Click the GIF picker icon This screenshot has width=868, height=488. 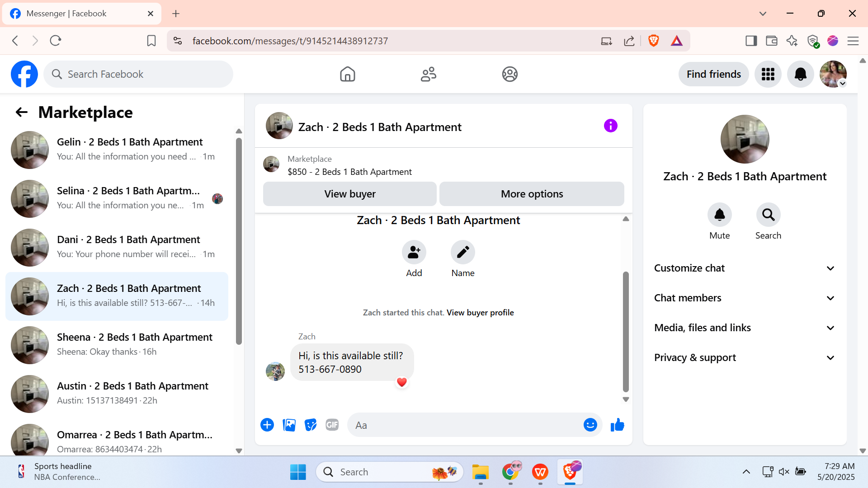coord(332,425)
